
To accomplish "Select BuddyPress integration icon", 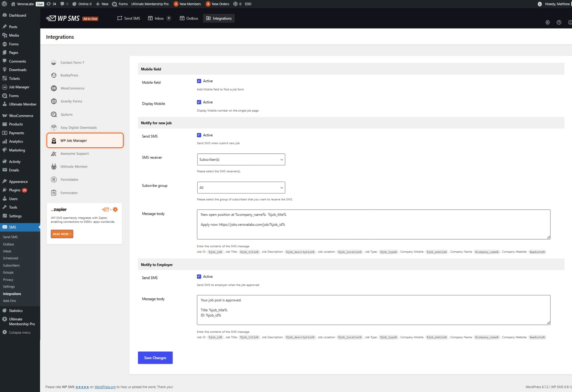I will 54,75.
